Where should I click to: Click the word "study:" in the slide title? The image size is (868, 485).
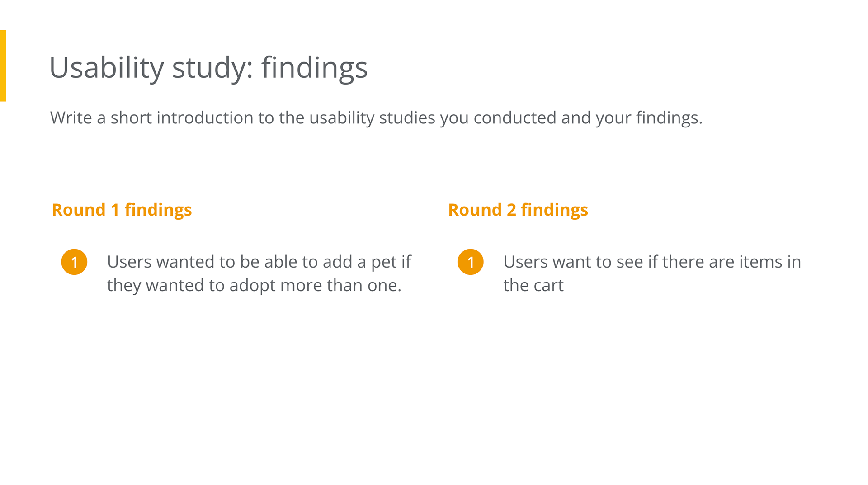[212, 68]
